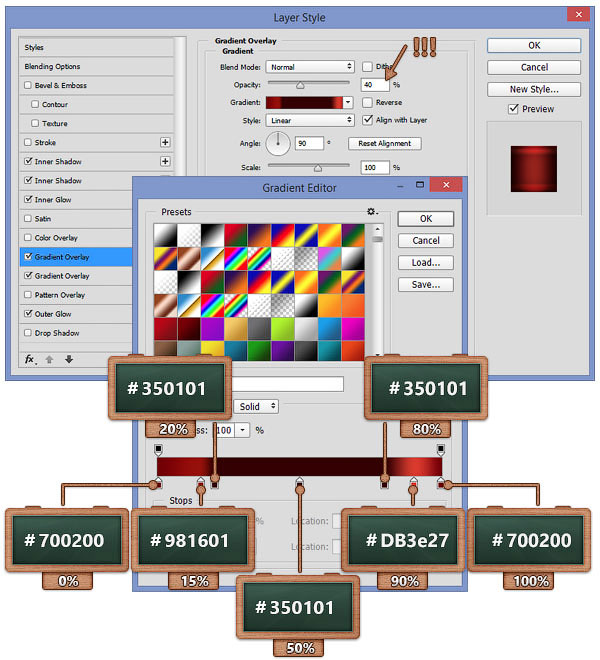Open the Style Linear dropdown

click(x=310, y=120)
